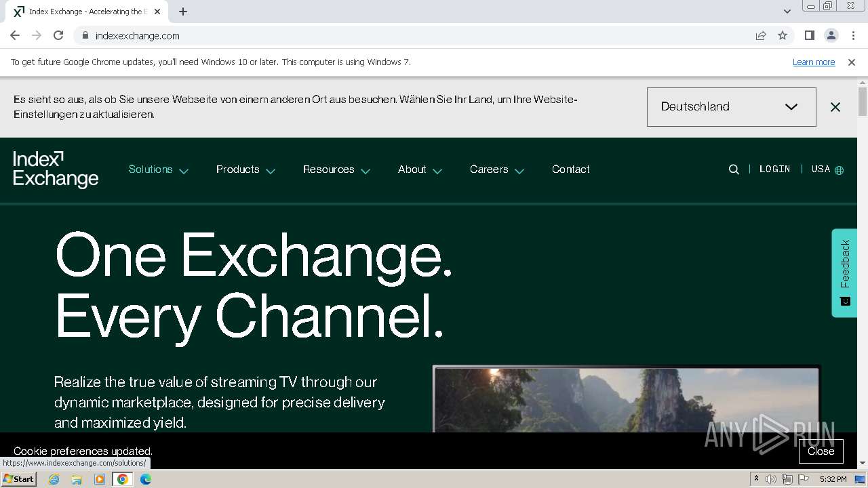Image resolution: width=868 pixels, height=488 pixels.
Task: Open the Chrome three-dot menu
Action: click(853, 35)
